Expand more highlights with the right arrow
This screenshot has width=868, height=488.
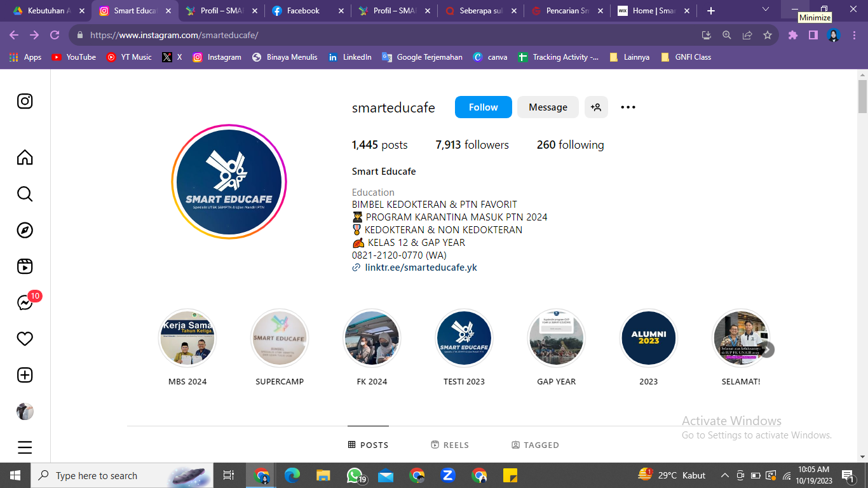tap(767, 349)
